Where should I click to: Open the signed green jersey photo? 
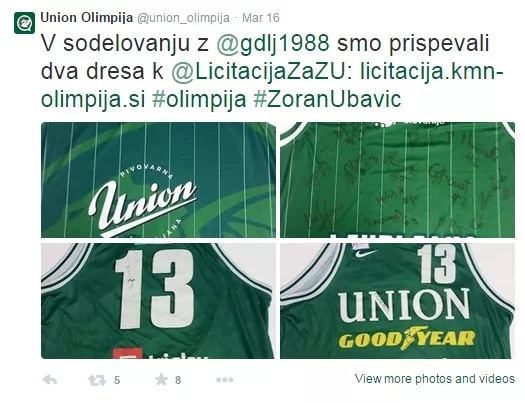point(397,180)
